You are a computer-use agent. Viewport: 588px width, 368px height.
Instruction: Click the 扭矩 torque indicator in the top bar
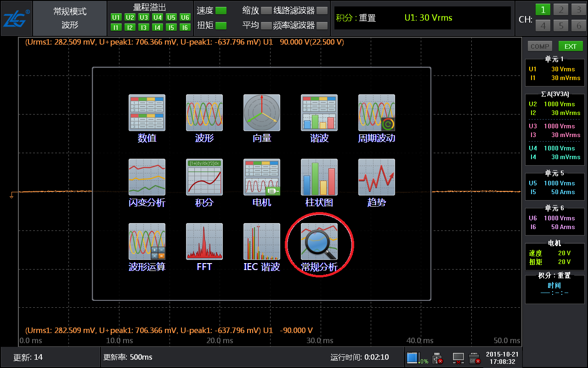coord(221,26)
